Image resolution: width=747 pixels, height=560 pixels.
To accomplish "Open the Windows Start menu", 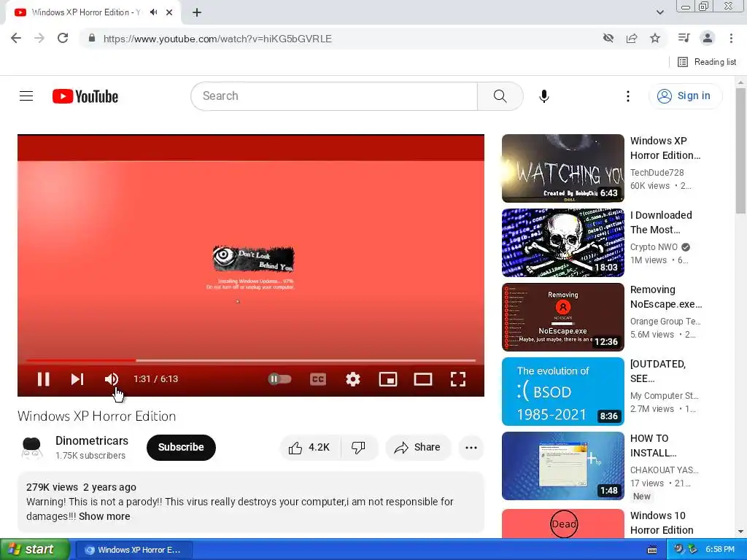I will [35, 550].
